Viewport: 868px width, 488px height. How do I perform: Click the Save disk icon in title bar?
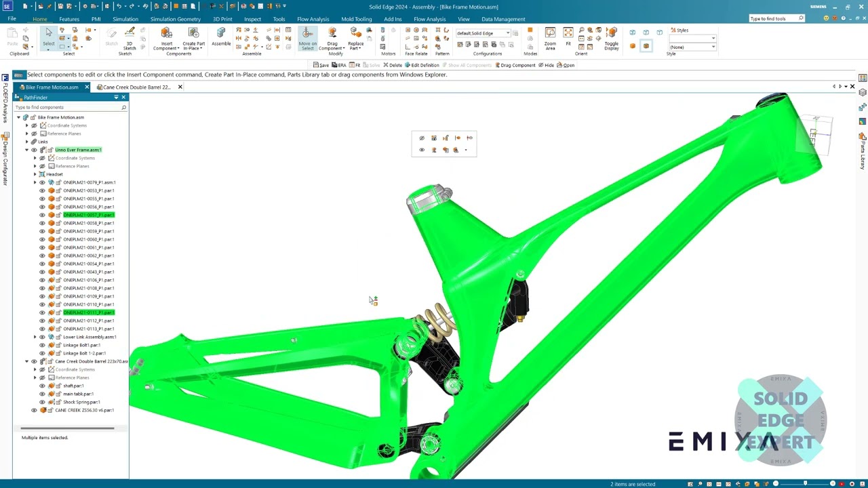point(60,6)
